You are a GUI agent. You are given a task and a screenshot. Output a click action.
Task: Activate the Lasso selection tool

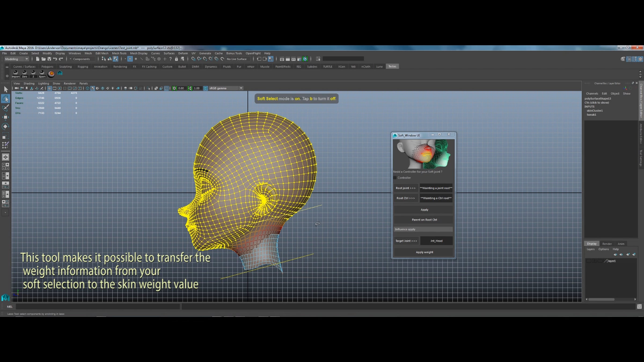[x=6, y=99]
